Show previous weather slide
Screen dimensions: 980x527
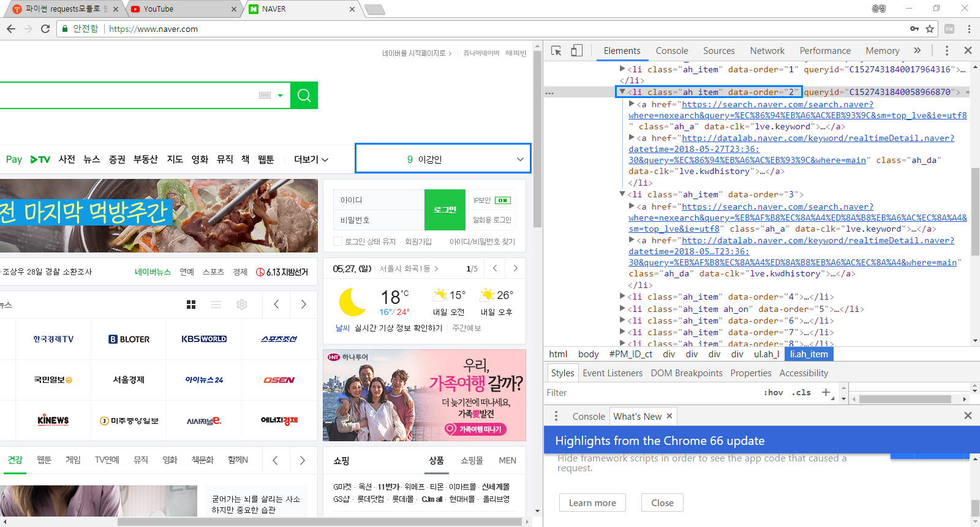point(495,268)
